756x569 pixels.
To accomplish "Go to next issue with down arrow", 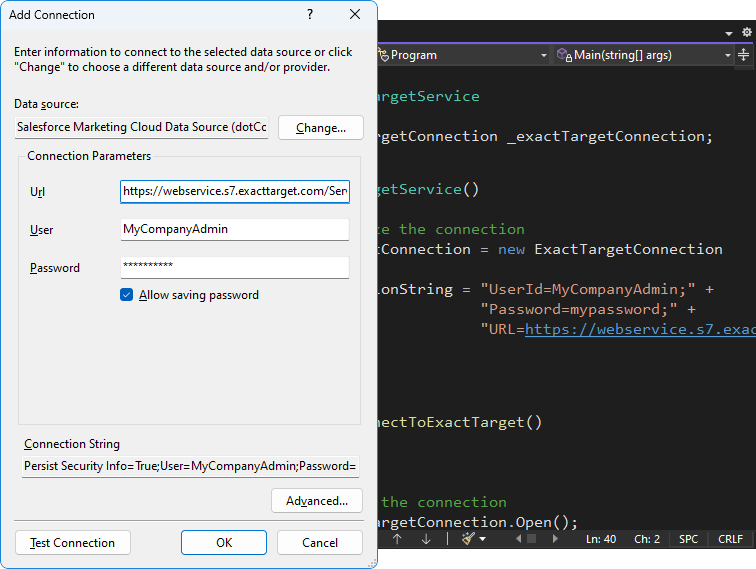I will pyautogui.click(x=426, y=539).
